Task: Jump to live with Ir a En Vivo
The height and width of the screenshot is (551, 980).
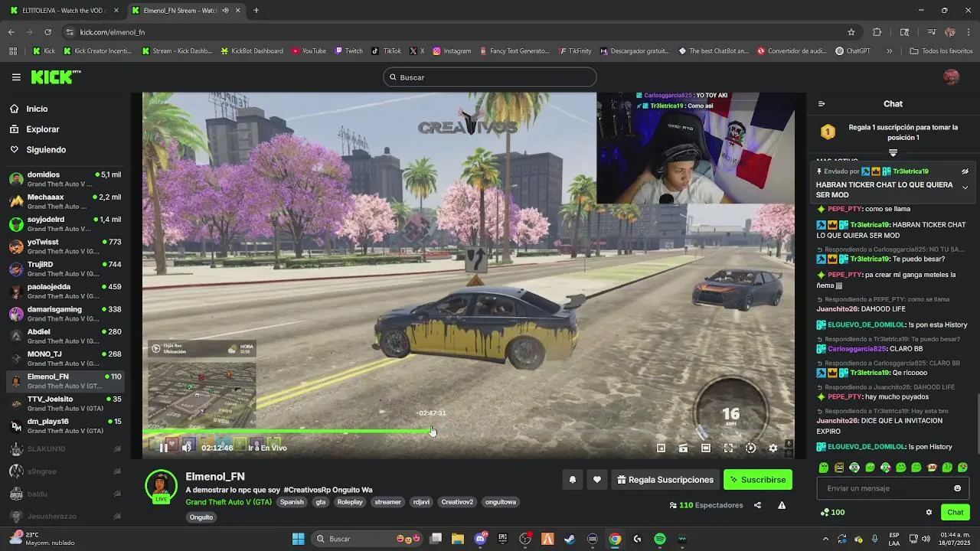Action: coord(267,448)
